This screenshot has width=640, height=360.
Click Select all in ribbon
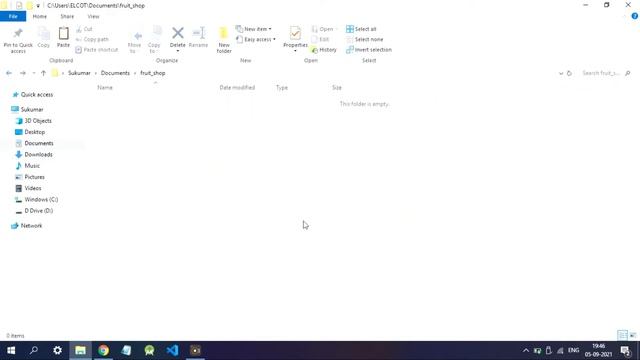point(361,29)
